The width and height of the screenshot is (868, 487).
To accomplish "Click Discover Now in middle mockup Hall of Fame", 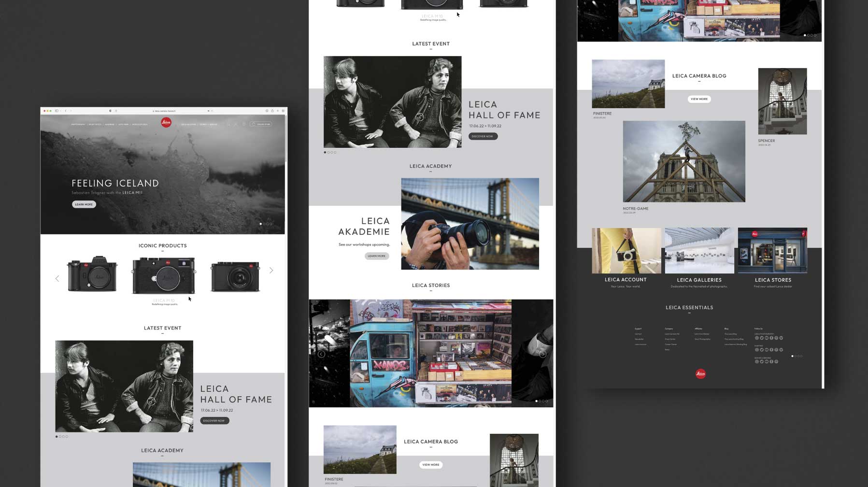I will pos(483,136).
